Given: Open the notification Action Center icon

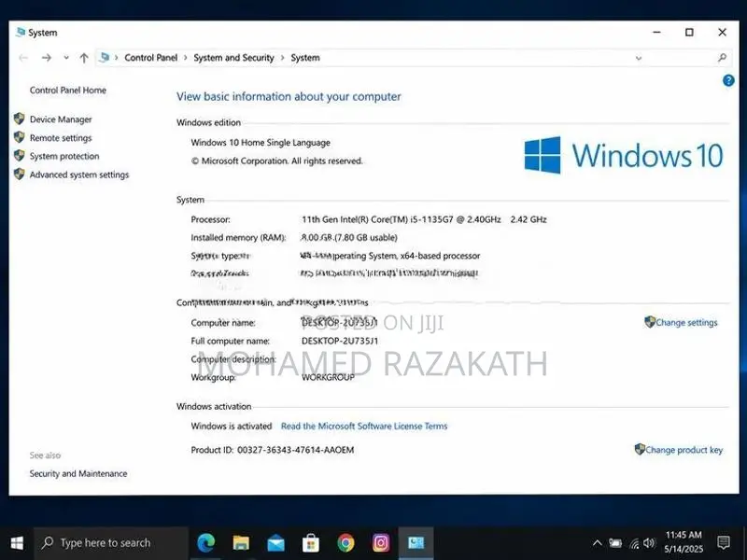Looking at the screenshot, I should [x=723, y=542].
